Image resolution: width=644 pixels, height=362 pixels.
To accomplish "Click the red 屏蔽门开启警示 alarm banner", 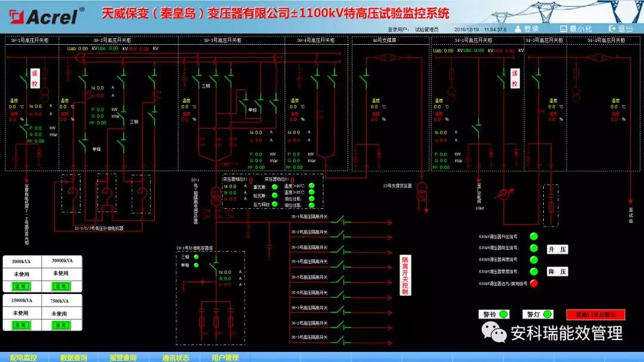I will tap(596, 314).
